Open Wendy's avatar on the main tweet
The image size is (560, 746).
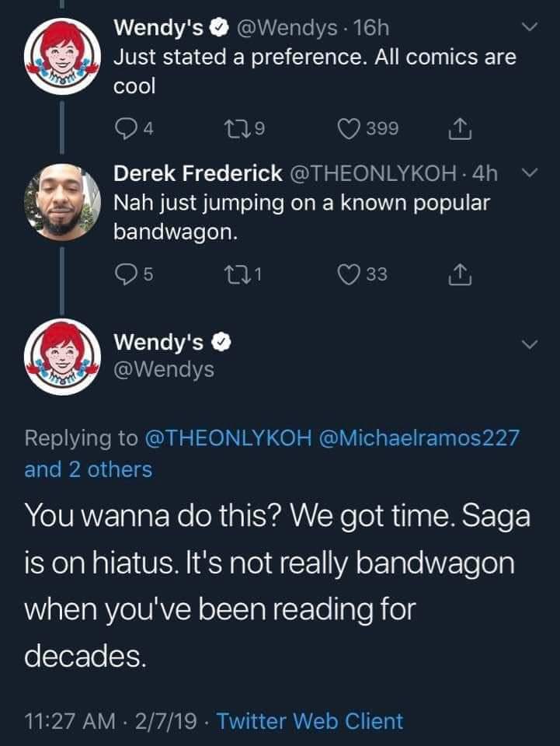[62, 357]
